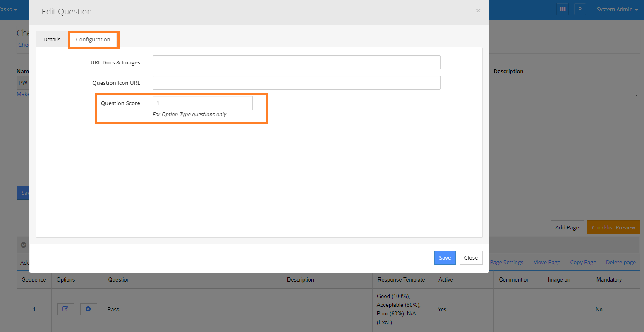Switch to the Details tab

point(52,40)
